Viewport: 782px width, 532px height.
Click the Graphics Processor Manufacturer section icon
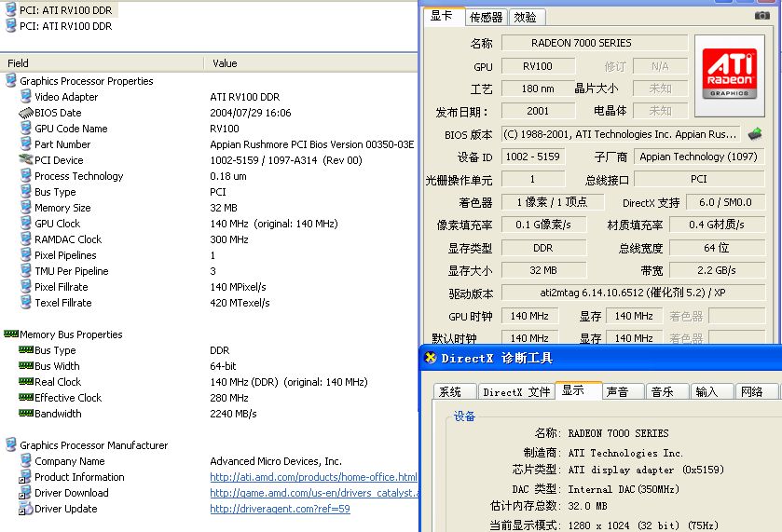pyautogui.click(x=10, y=444)
